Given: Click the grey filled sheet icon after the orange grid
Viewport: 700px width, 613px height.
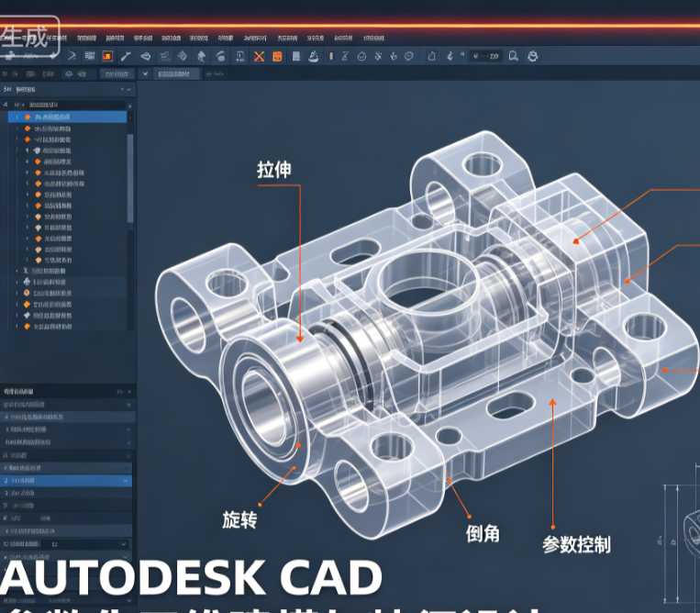Looking at the screenshot, I should pos(295,56).
